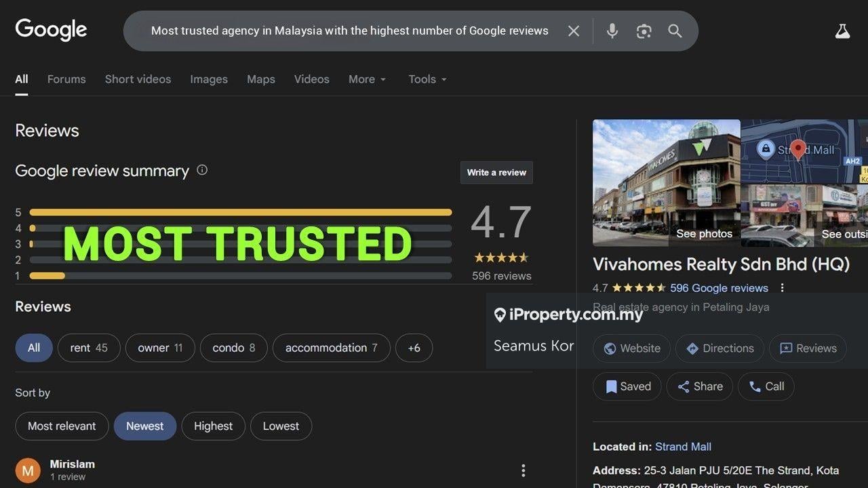Toggle the accommodation review filter chip
Viewport: 868px width, 488px height.
click(331, 347)
